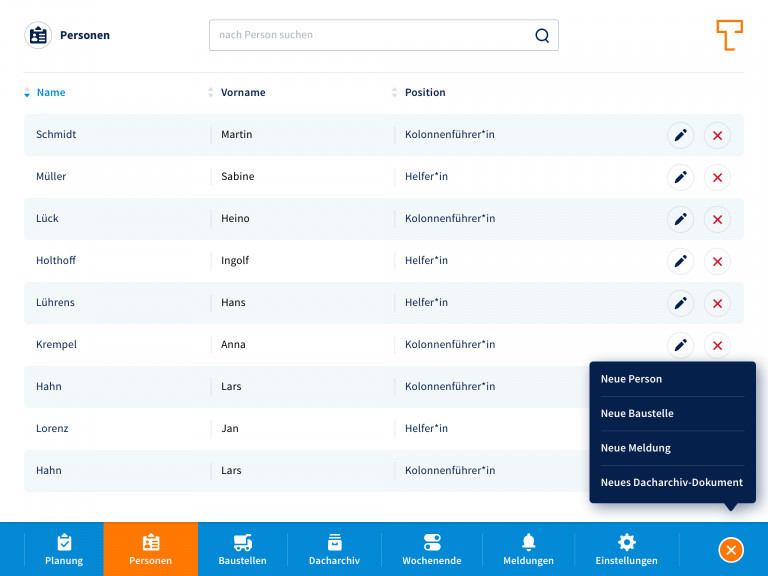Open the Wochenende tab
Screen dimensions: 768x576
tap(432, 549)
